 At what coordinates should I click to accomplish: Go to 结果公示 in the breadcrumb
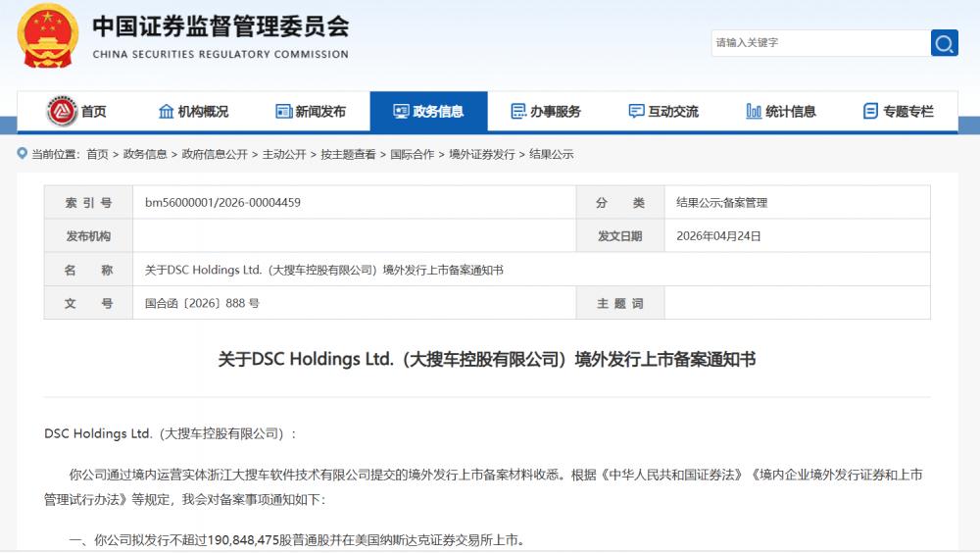pyautogui.click(x=551, y=154)
